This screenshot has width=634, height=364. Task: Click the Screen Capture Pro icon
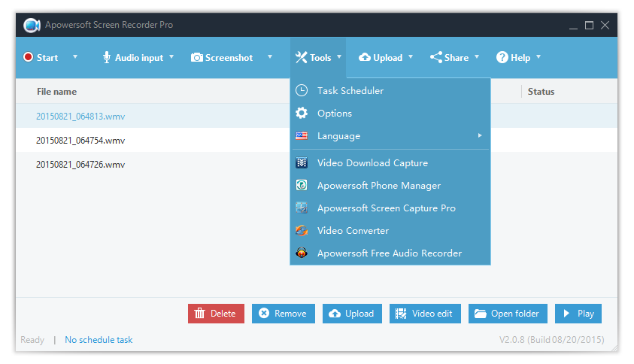302,208
